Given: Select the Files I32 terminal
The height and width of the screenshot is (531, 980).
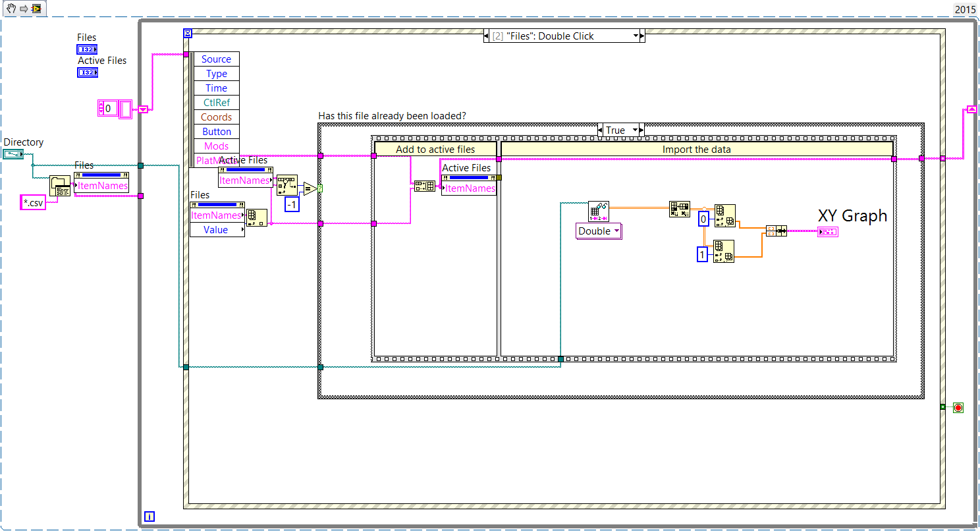Looking at the screenshot, I should coord(87,49).
